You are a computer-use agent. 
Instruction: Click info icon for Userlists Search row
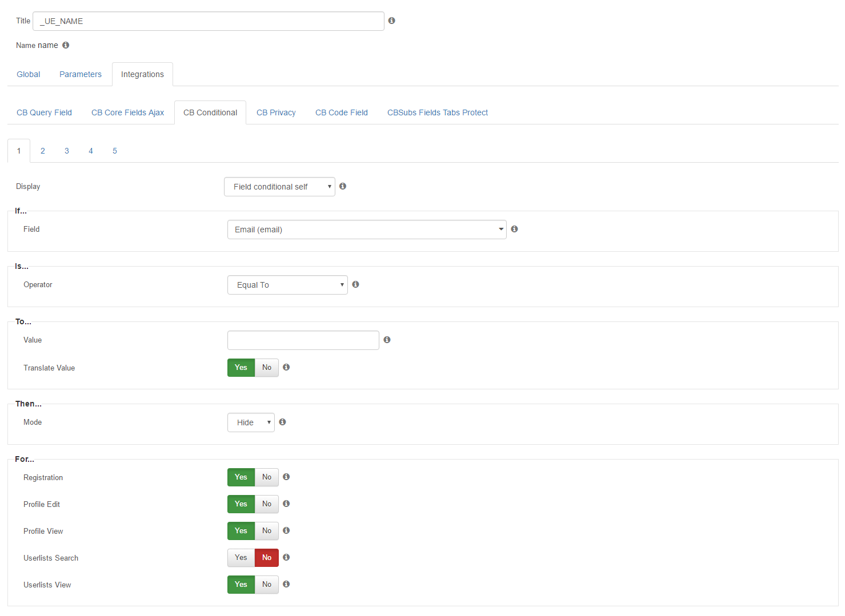(x=286, y=557)
